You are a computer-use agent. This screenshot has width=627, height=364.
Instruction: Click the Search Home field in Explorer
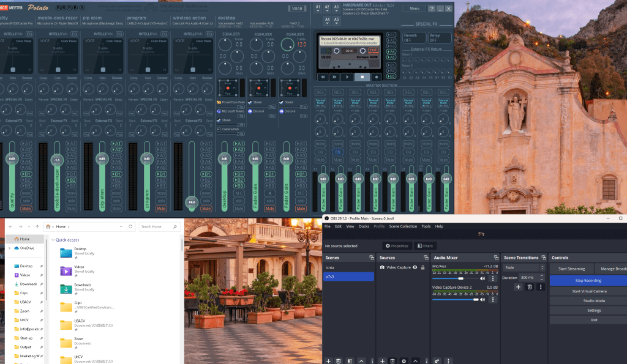click(159, 226)
